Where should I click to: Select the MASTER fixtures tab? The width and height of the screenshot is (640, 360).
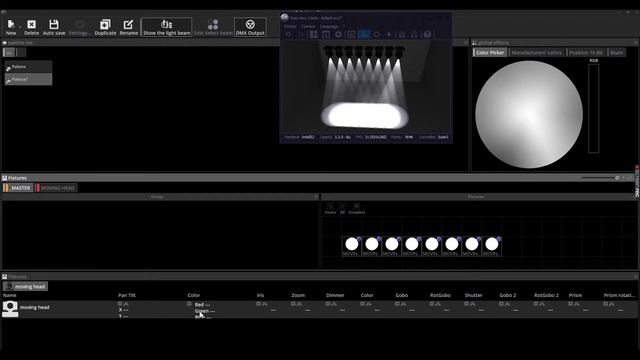(18, 188)
